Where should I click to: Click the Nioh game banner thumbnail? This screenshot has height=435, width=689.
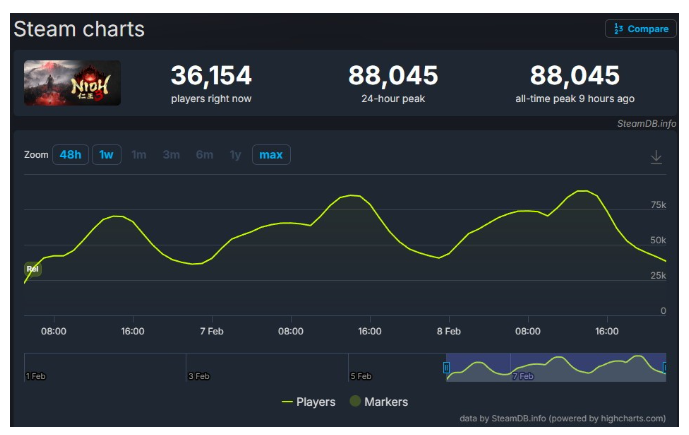click(x=72, y=84)
